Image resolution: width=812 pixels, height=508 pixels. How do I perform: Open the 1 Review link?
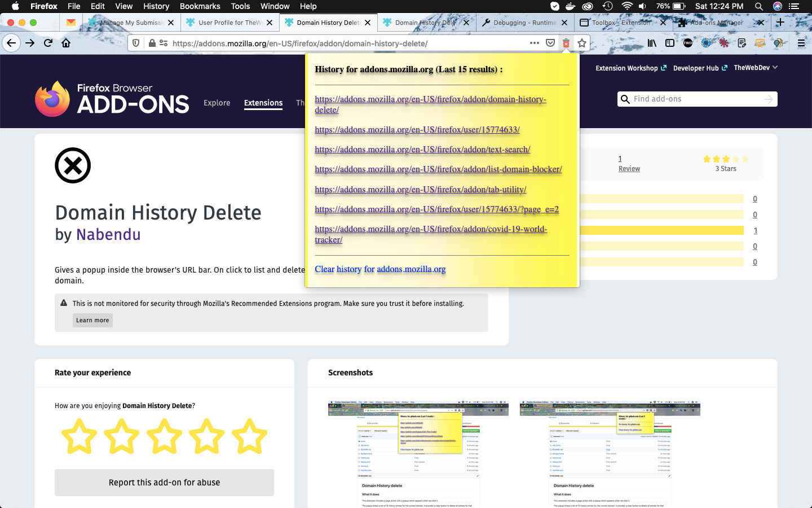[x=629, y=164]
